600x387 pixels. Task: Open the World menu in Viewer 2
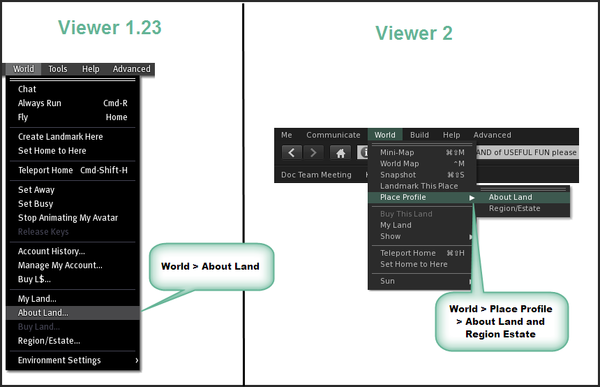[x=385, y=135]
